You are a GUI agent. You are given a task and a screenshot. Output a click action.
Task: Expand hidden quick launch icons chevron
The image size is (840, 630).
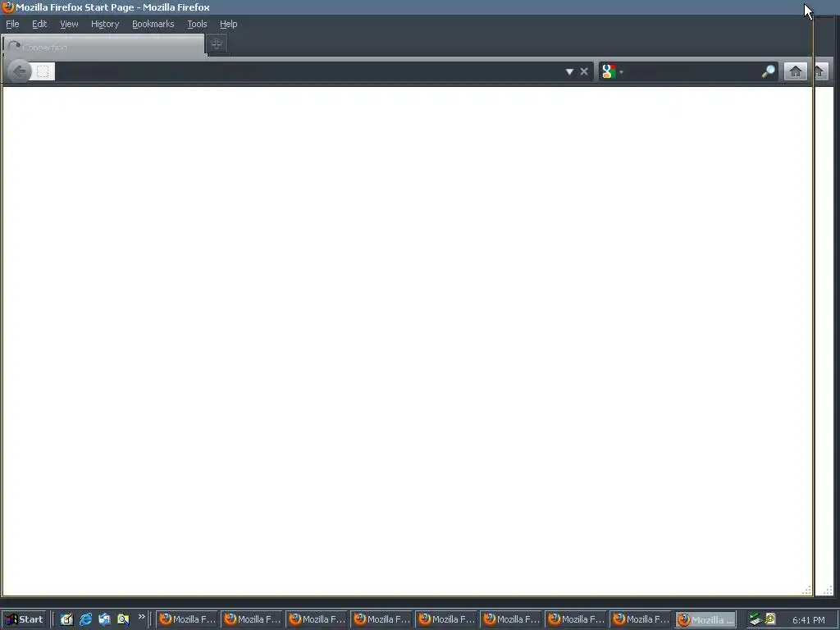tap(141, 617)
